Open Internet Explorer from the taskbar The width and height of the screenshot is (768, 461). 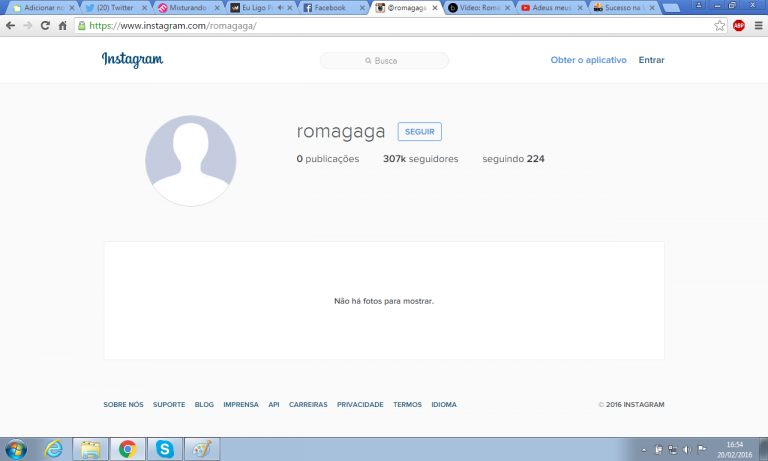54,449
